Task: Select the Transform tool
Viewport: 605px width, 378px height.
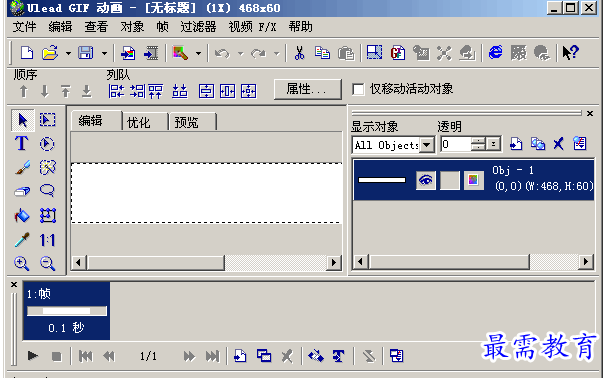Action: click(x=48, y=215)
